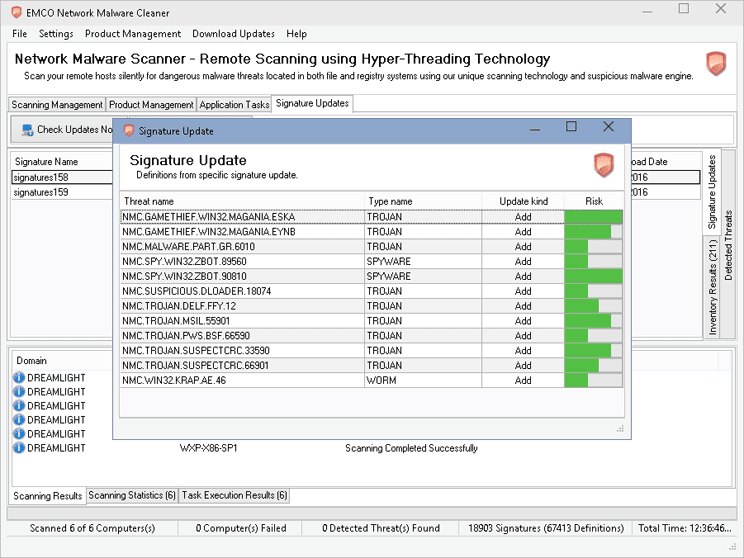The image size is (744, 558).
Task: Select threat NMC.TROJAN.DELF.FFY.12
Action: coord(242,306)
